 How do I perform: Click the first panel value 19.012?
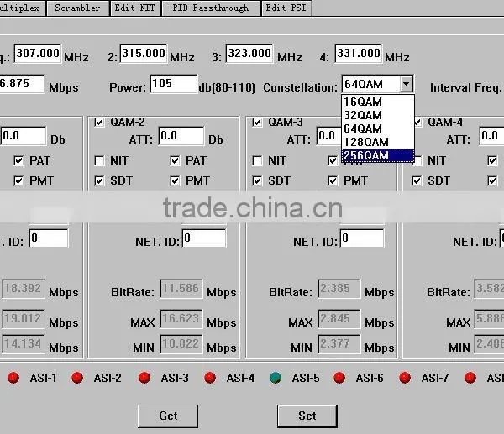24,319
